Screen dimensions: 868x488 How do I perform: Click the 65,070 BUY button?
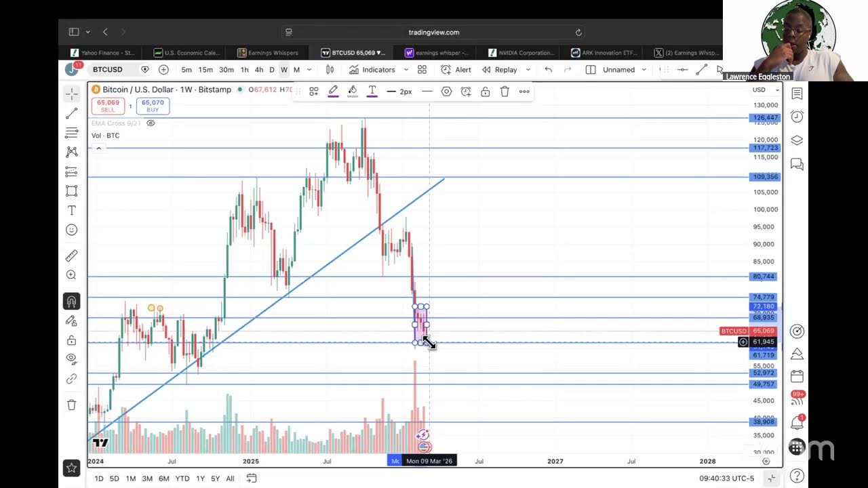(153, 106)
